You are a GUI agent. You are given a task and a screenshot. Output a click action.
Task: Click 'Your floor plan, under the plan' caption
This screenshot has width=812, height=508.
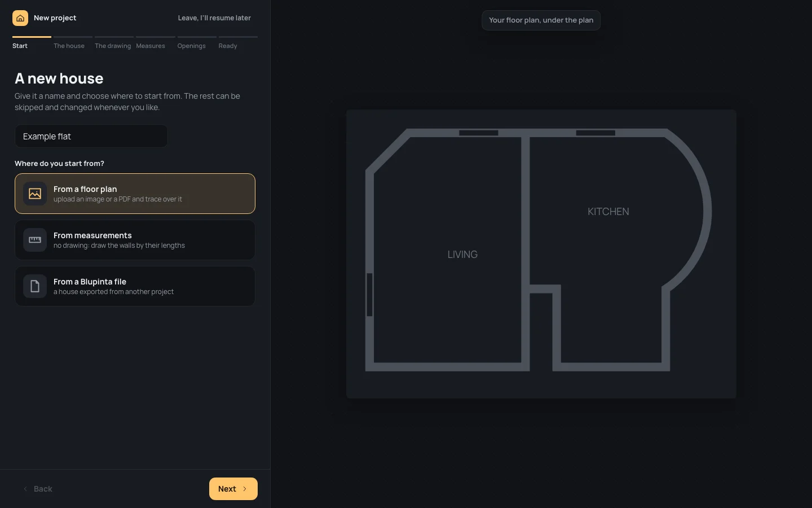(541, 20)
